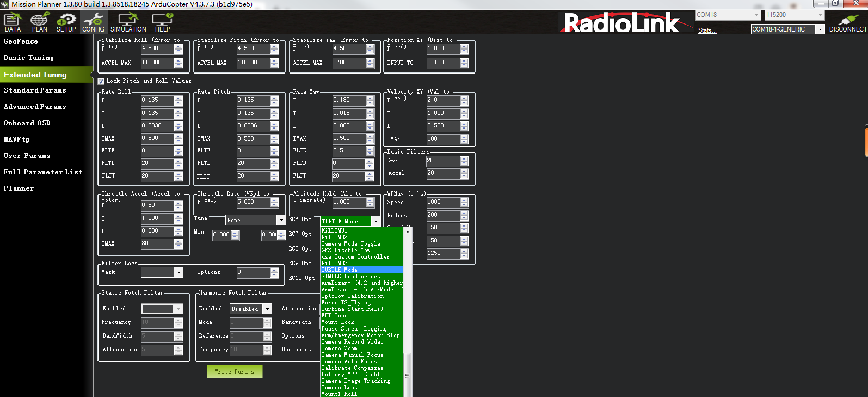
Task: Open the Harmonic Notch Enabled dropdown
Action: click(267, 309)
